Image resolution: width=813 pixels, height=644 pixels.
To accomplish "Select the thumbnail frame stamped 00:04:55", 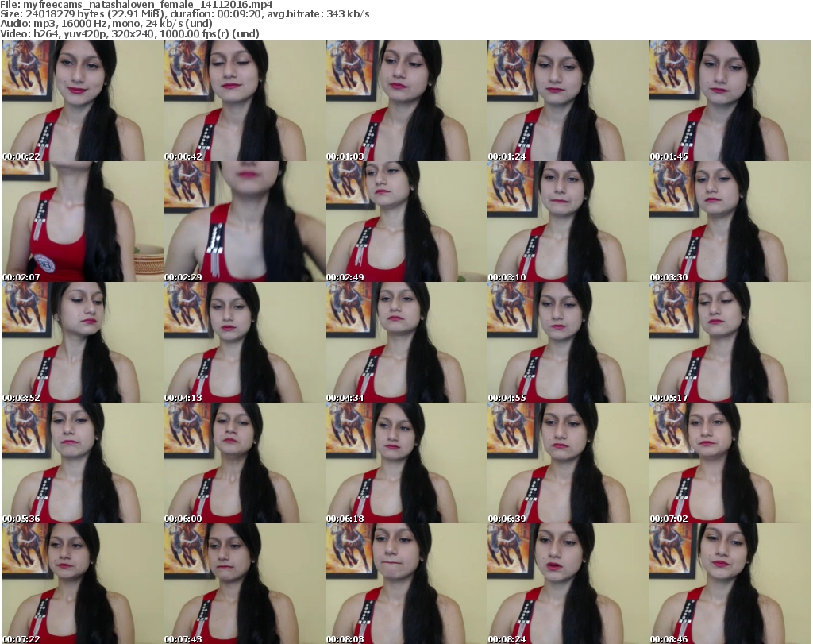I will coord(568,342).
